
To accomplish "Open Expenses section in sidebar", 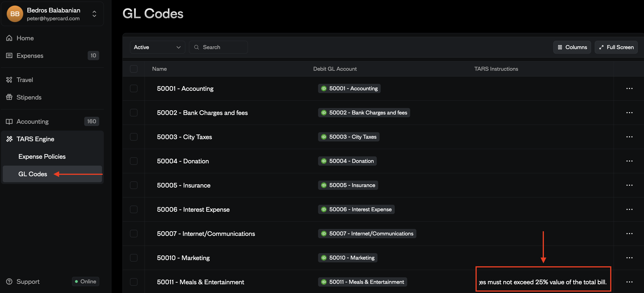I will pyautogui.click(x=30, y=56).
